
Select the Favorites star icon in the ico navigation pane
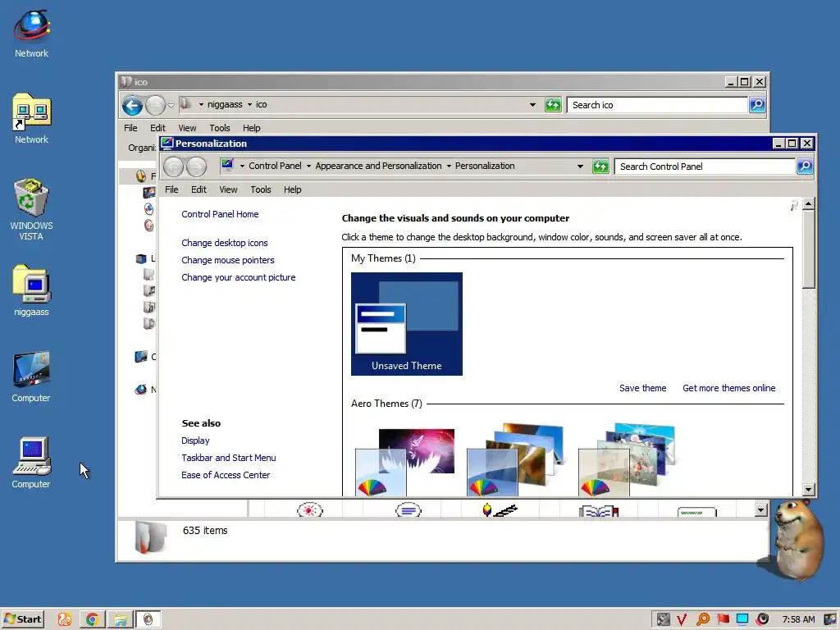pos(141,176)
